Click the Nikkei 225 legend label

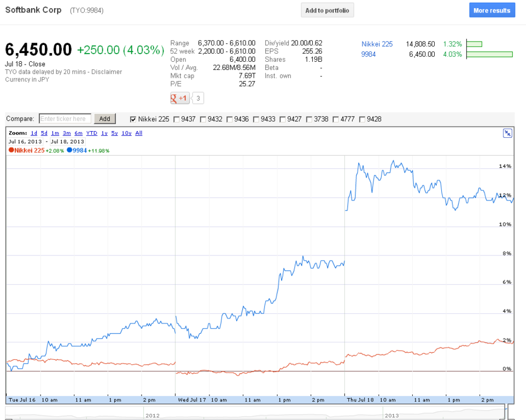[x=29, y=150]
